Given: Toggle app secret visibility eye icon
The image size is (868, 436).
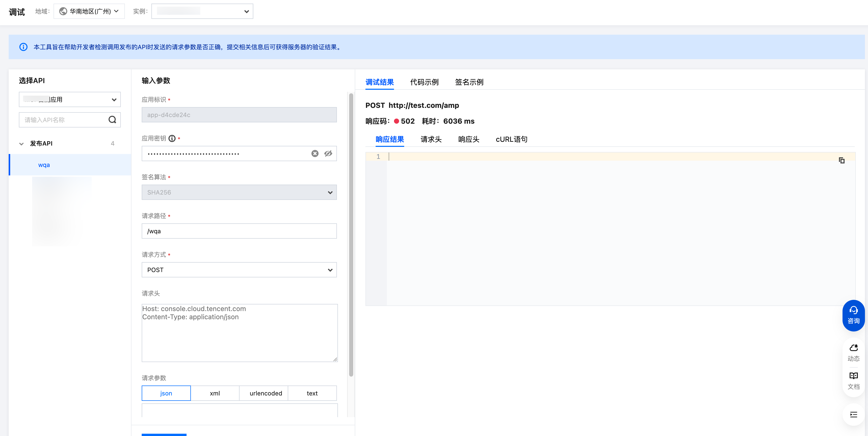Looking at the screenshot, I should pos(328,154).
